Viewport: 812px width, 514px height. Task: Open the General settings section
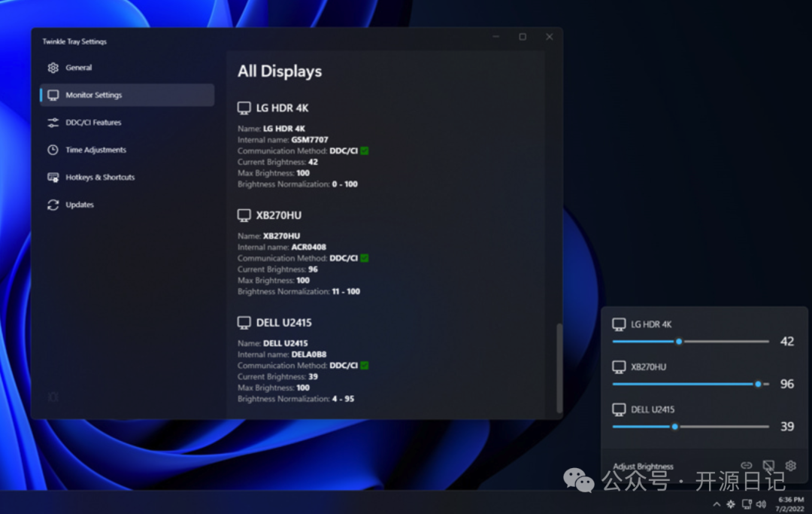point(78,68)
